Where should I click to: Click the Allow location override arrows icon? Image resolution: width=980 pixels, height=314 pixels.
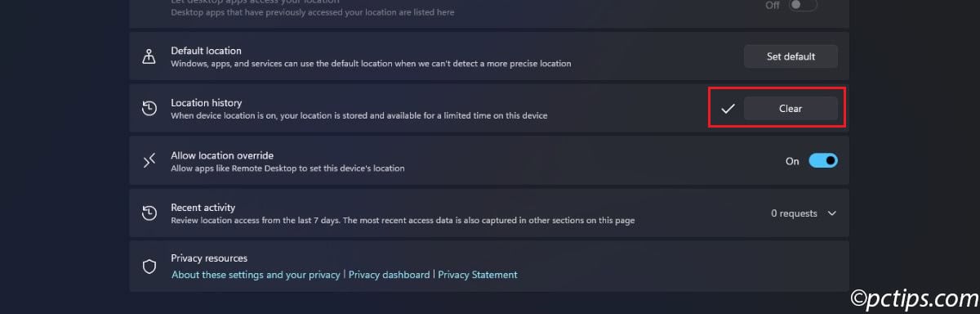coord(149,161)
